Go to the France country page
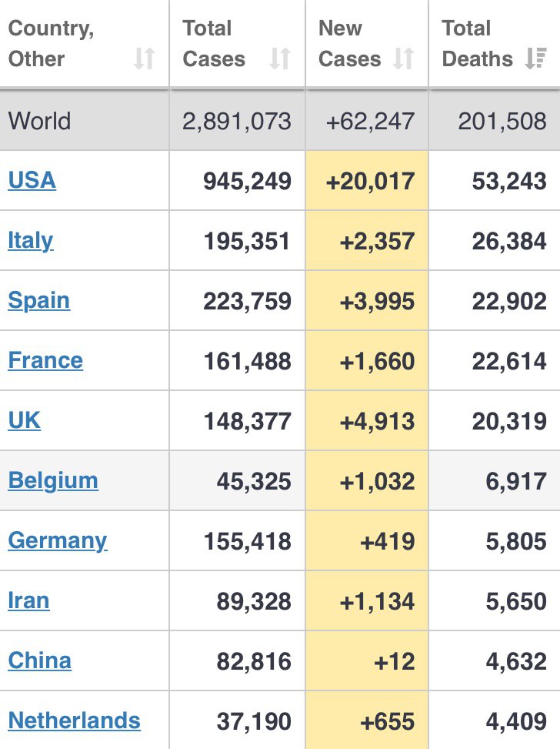The width and height of the screenshot is (560, 749). (45, 361)
